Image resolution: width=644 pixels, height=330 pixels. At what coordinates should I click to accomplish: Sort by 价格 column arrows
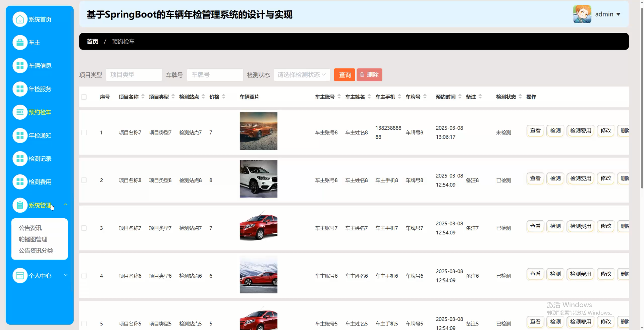pyautogui.click(x=224, y=97)
